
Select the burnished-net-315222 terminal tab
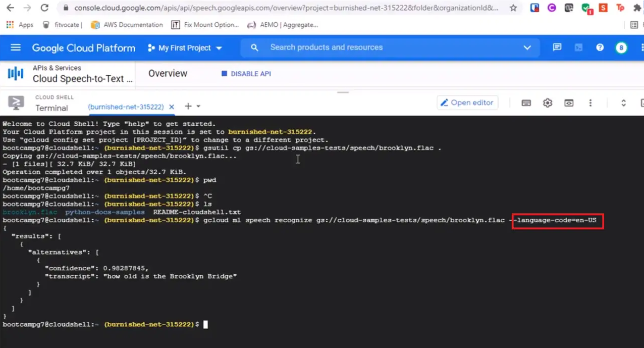tap(126, 107)
